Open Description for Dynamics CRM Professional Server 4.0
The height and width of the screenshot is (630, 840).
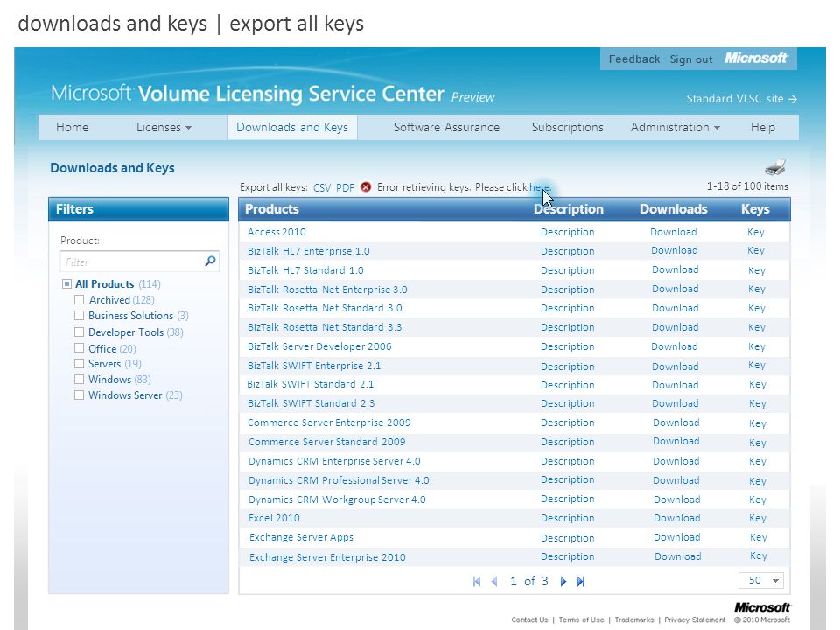pos(567,479)
